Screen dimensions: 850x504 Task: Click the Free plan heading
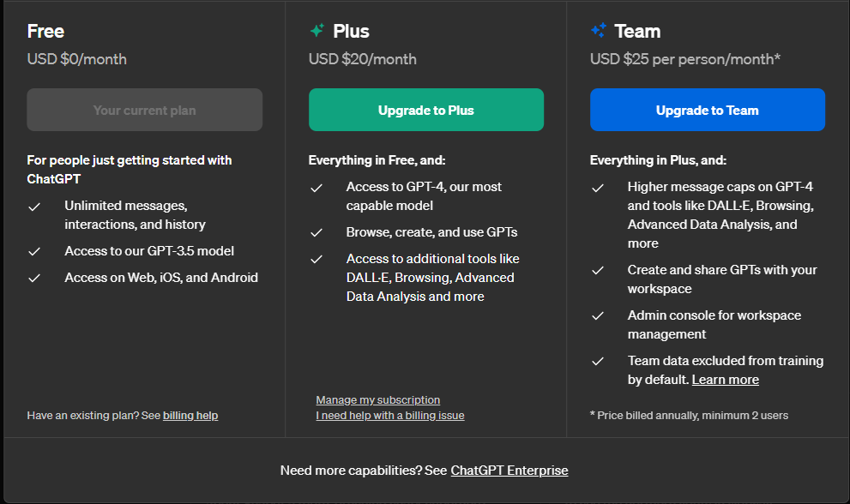click(45, 32)
